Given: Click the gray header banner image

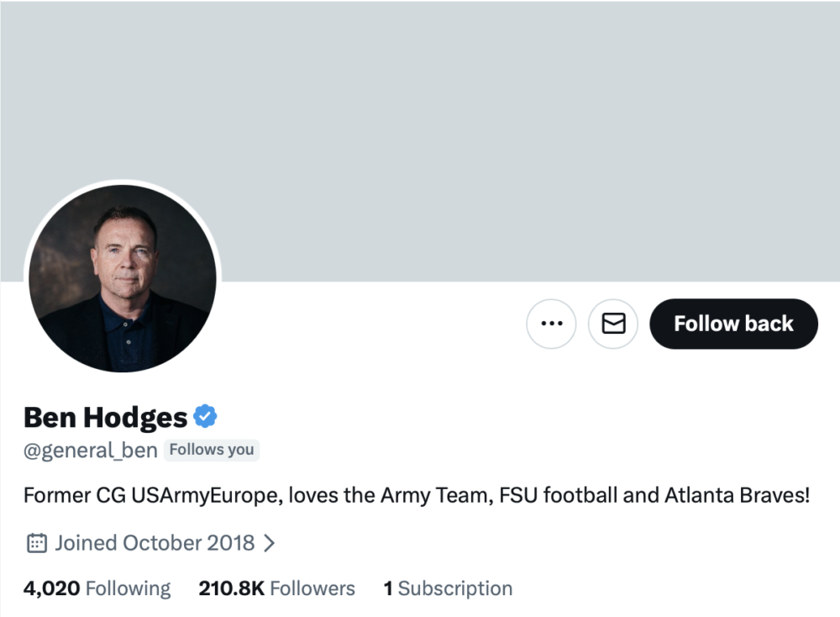Looking at the screenshot, I should pos(504,126).
